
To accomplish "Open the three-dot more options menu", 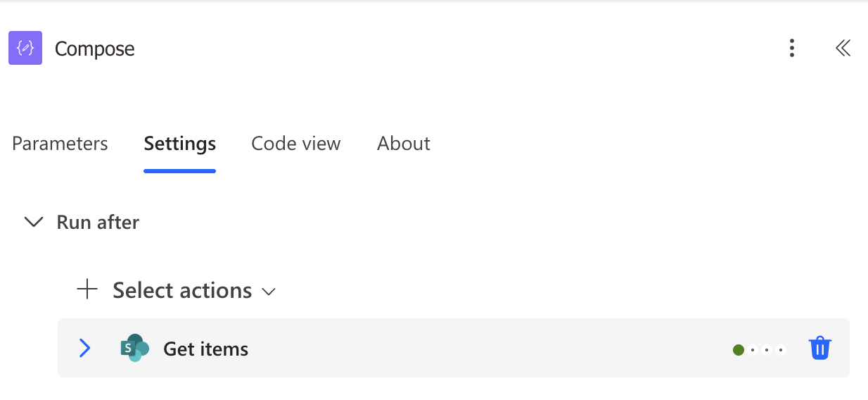I will [792, 48].
